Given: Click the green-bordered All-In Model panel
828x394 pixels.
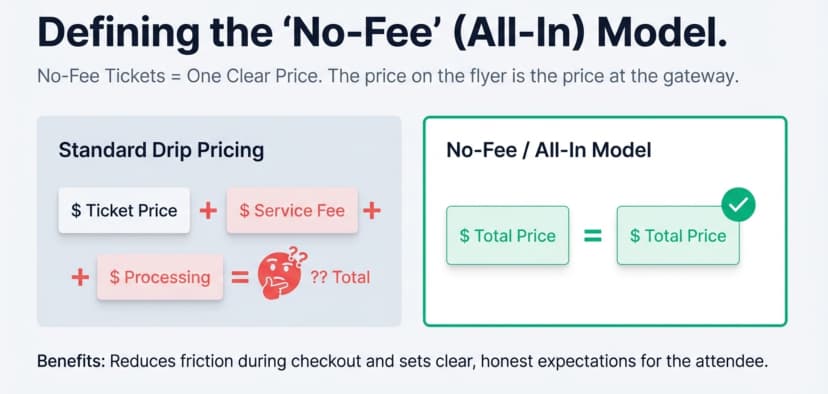Looking at the screenshot, I should coord(605,221).
